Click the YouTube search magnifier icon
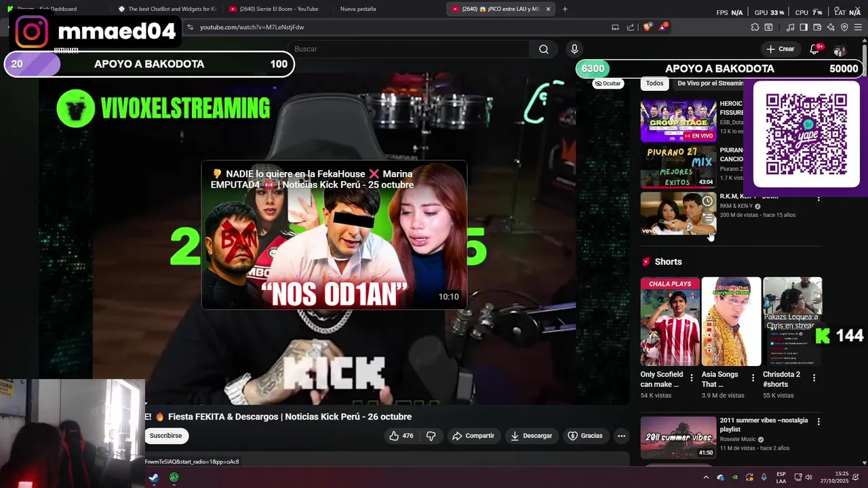This screenshot has width=868, height=488. 544,49
